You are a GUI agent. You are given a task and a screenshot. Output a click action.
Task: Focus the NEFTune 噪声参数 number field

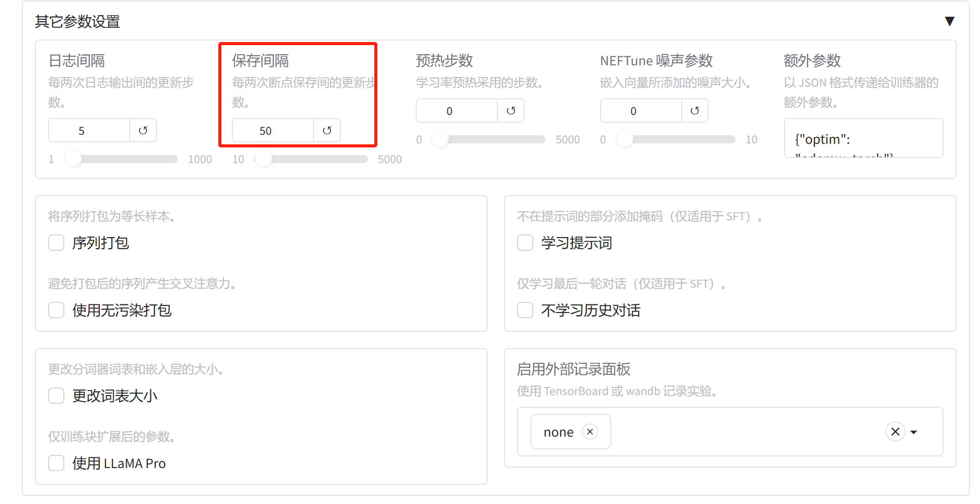pyautogui.click(x=641, y=111)
